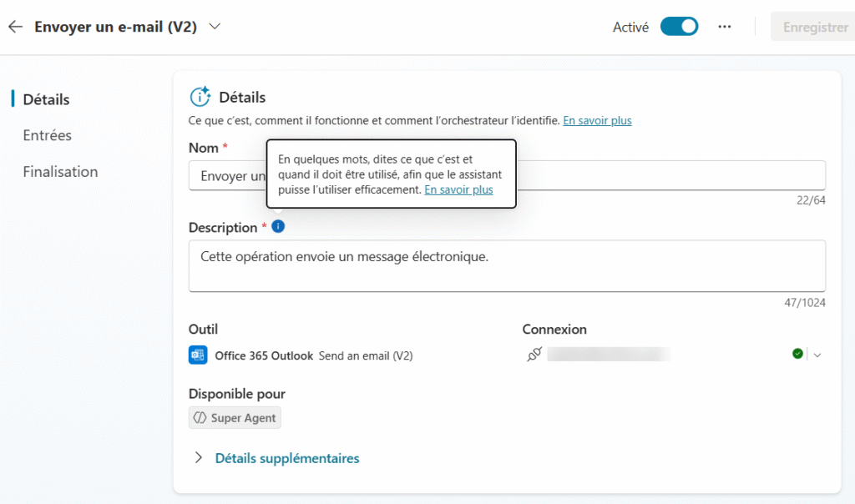Click En savoir plus link in tooltip

[458, 190]
